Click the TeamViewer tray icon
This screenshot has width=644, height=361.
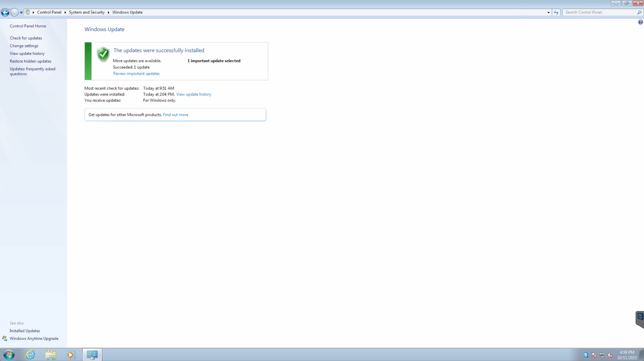586,355
